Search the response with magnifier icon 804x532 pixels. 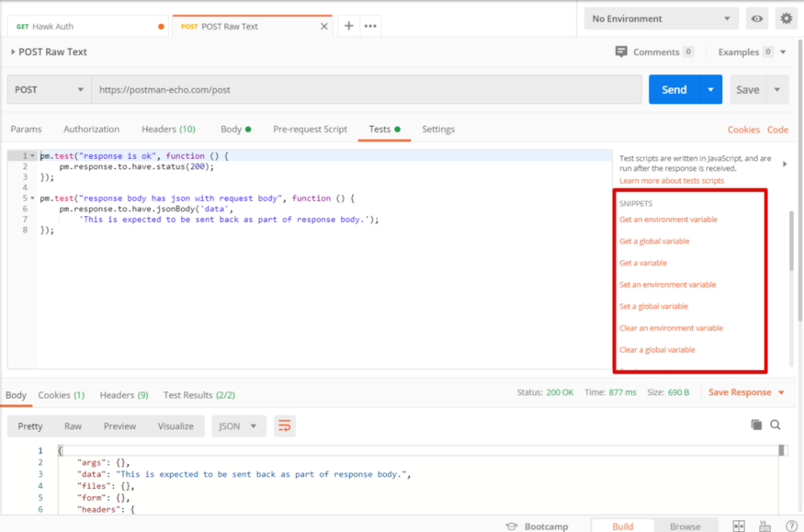coord(776,424)
